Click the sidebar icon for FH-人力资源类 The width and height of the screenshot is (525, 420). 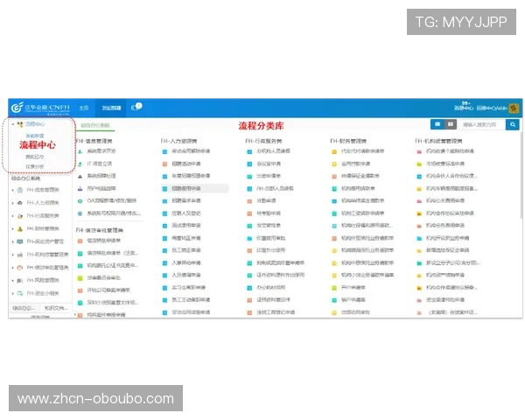tap(20, 203)
